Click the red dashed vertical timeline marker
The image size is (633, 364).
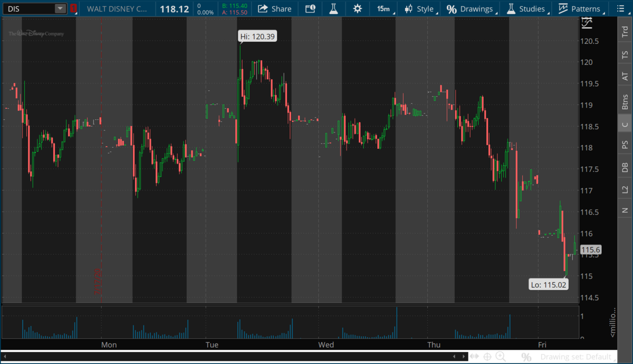[101, 160]
